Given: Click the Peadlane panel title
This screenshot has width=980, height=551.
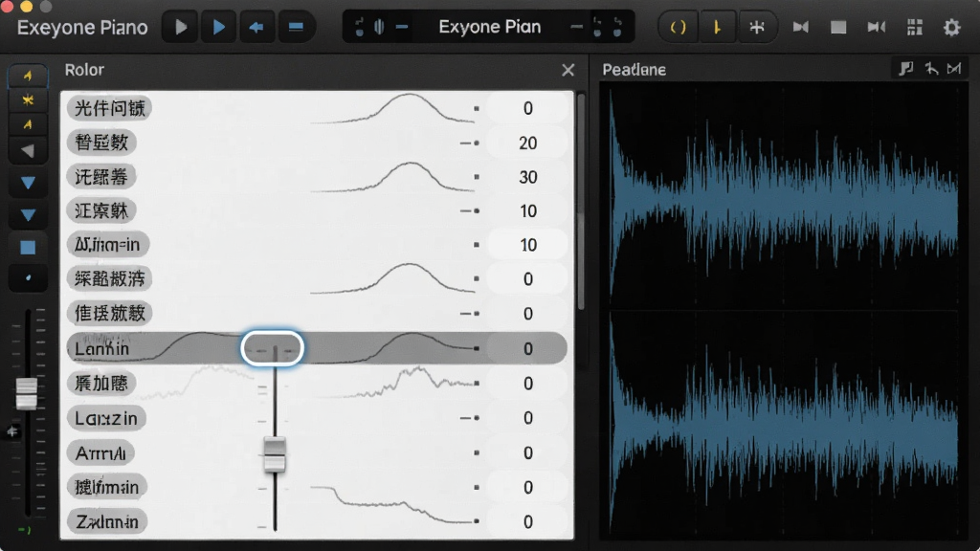Looking at the screenshot, I should coord(634,69).
